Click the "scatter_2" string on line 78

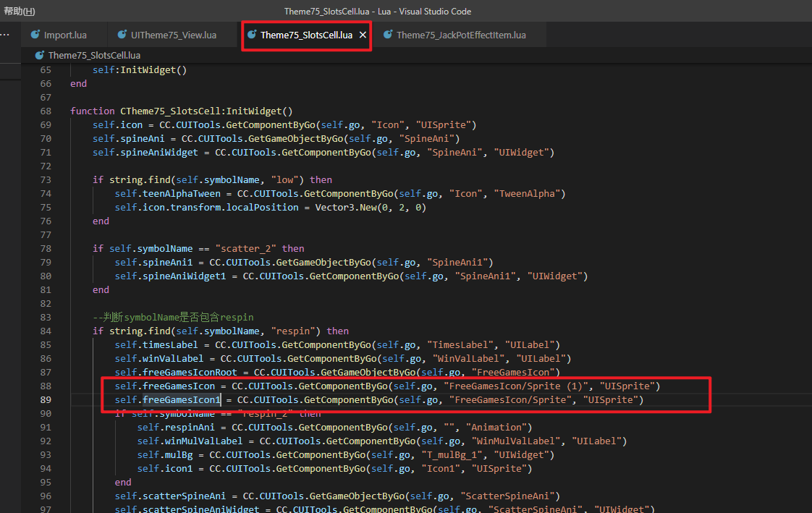click(x=248, y=249)
